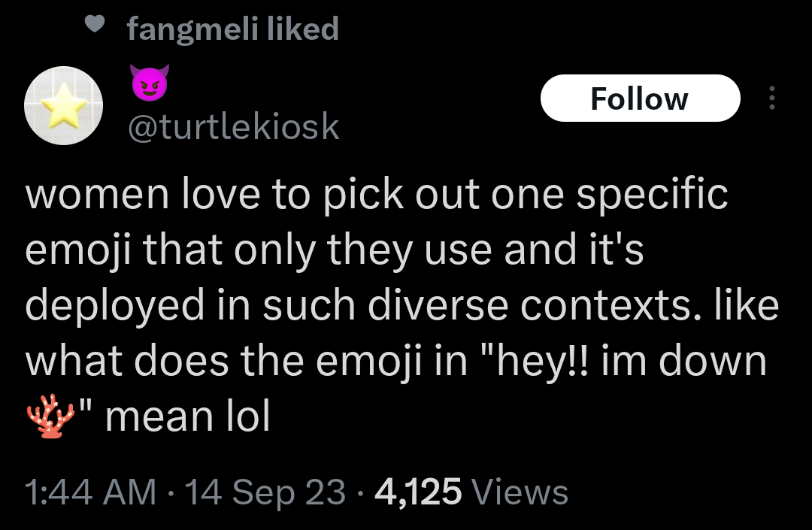Click the purple devil emoji display name

coord(150,81)
